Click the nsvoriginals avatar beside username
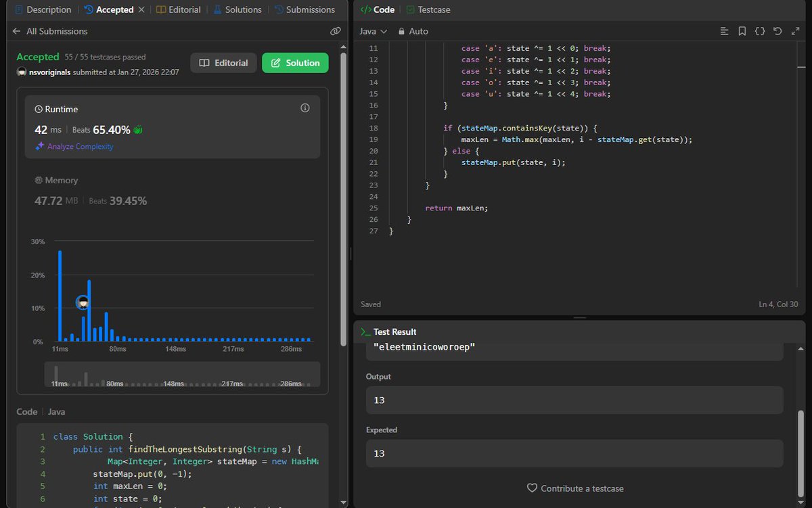This screenshot has height=508, width=812. (x=22, y=72)
